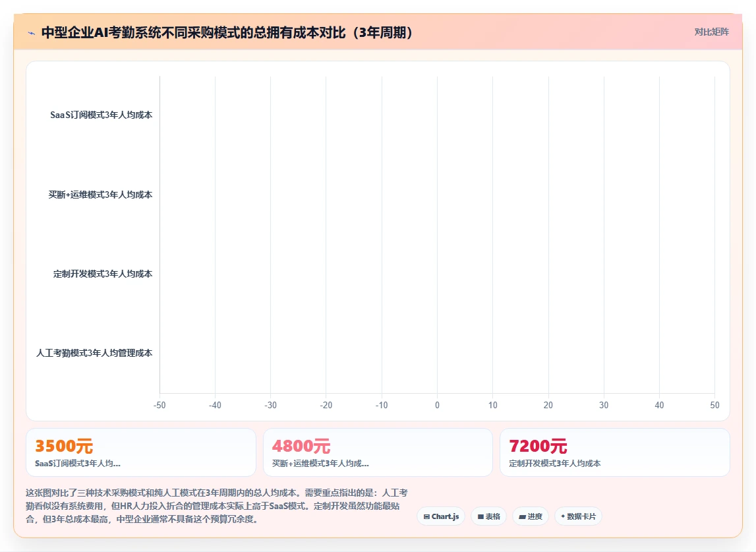Select the 3500元 SaaS订阅 data card
756x552 pixels.
[141, 452]
